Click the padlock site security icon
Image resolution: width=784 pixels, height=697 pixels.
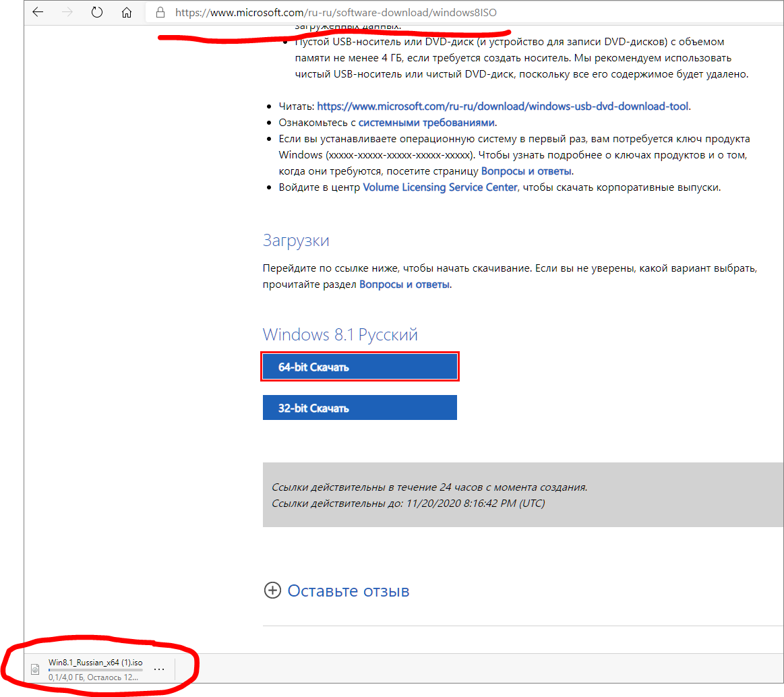coord(160,13)
